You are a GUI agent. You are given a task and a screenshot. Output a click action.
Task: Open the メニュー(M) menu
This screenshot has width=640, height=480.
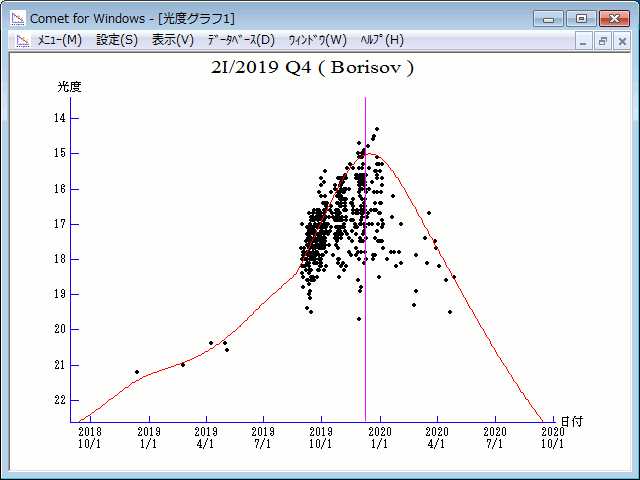[59, 40]
